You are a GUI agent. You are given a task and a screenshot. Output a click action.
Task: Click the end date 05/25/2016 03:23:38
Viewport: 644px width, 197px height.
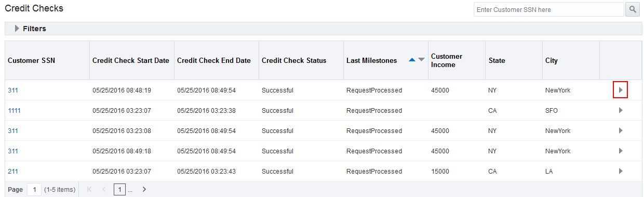pos(206,111)
